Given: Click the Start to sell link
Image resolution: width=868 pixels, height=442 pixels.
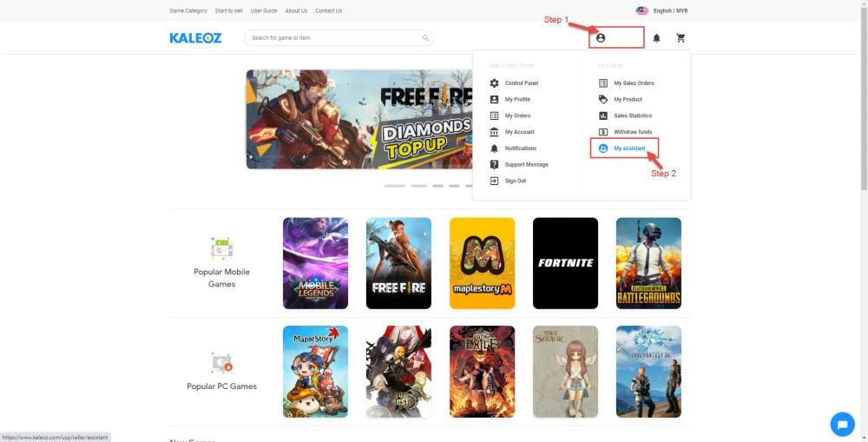Looking at the screenshot, I should point(228,10).
